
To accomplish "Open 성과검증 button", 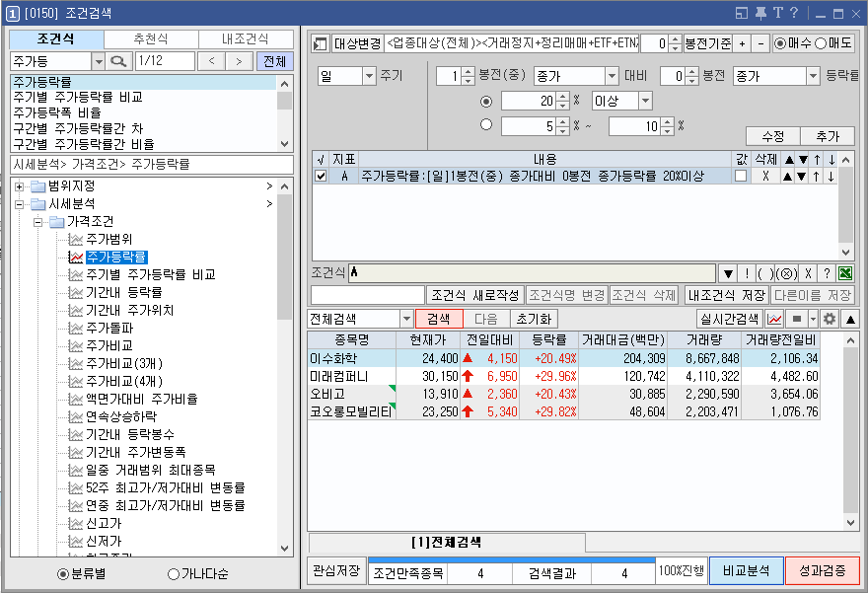I will 822,570.
